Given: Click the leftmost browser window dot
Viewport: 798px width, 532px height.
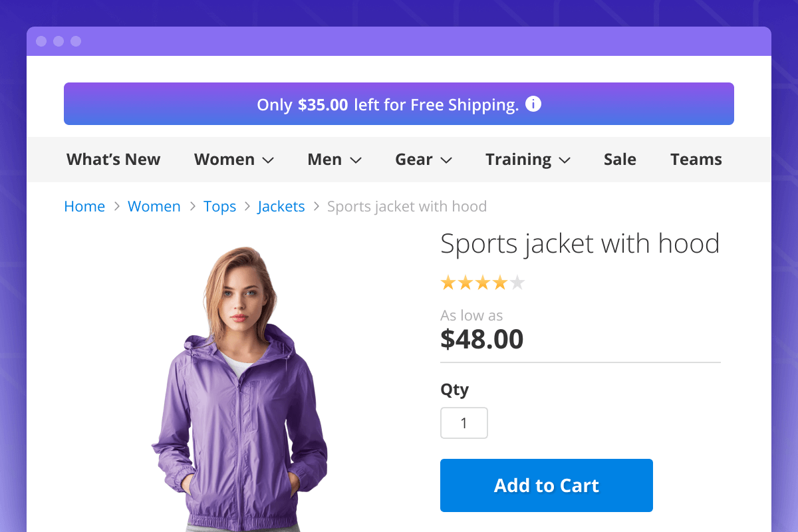Looking at the screenshot, I should (42, 41).
